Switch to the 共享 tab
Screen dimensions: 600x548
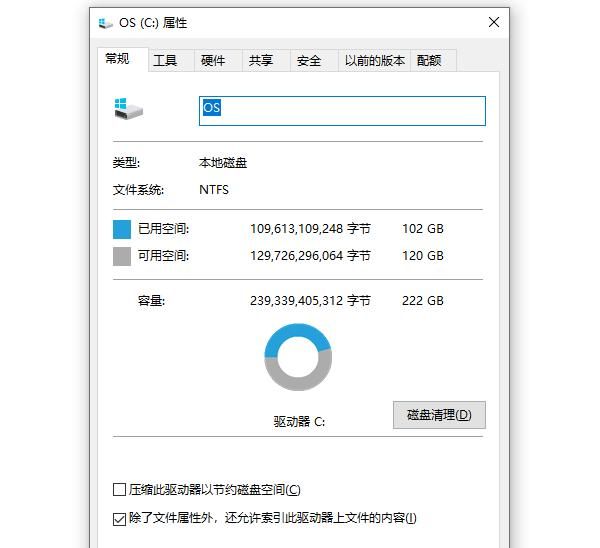pos(266,60)
